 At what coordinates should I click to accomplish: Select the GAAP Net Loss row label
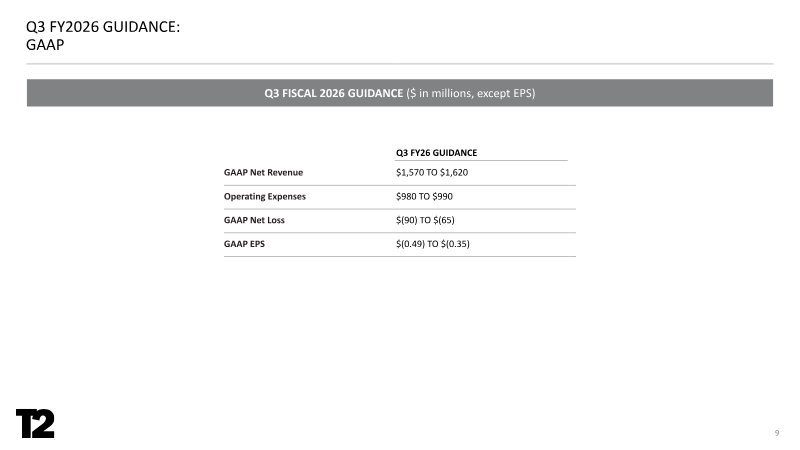(254, 220)
